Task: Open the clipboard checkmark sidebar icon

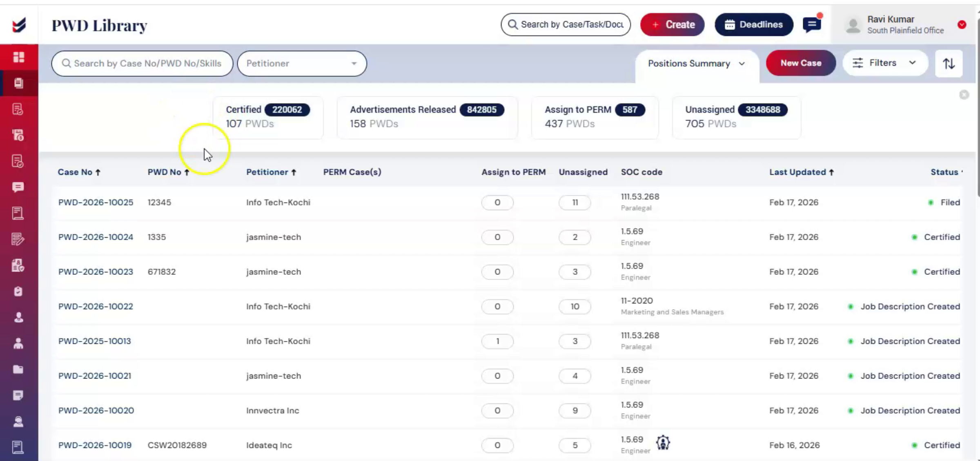Action: [18, 292]
